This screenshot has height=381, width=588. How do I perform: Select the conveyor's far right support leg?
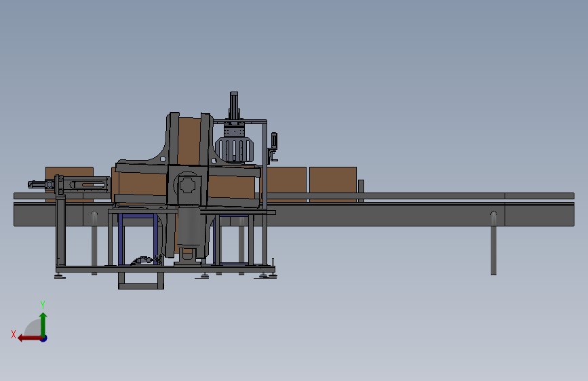494,243
